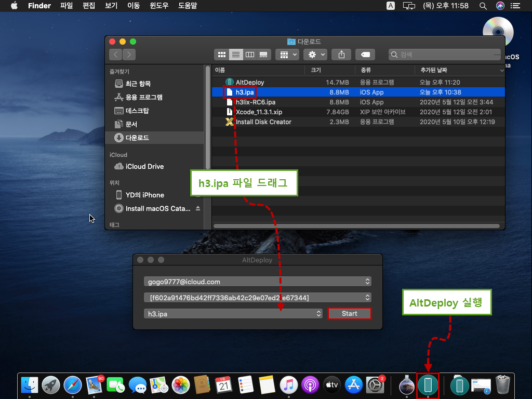Screen dimensions: 532x399
Task: Open the gear action menu in Finder
Action: (315, 55)
